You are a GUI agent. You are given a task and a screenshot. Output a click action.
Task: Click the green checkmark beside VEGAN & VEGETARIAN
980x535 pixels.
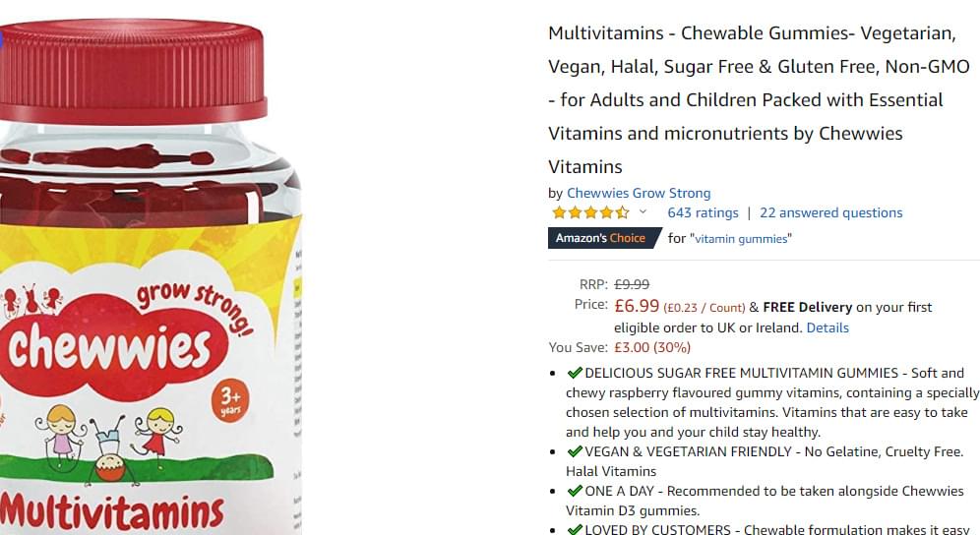575,451
